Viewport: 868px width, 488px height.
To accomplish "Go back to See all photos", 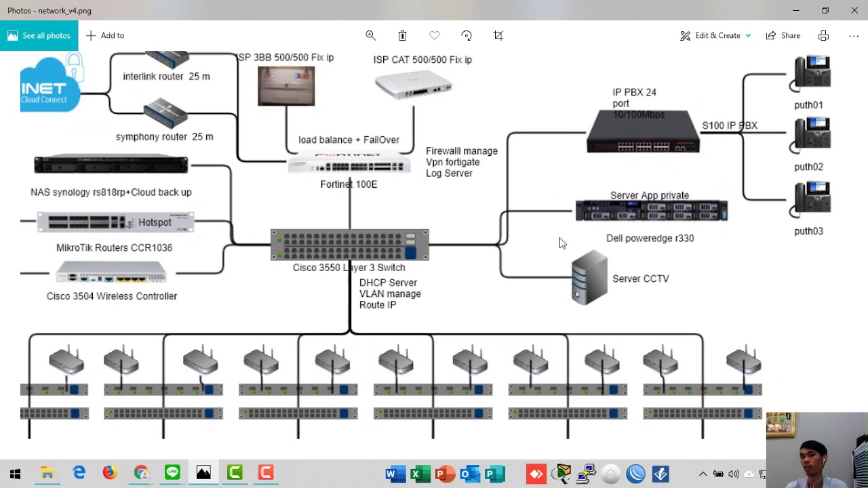I will click(x=39, y=35).
